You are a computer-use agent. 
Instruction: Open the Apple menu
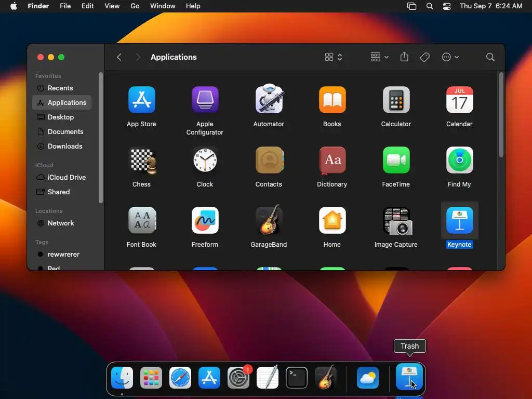[14, 6]
